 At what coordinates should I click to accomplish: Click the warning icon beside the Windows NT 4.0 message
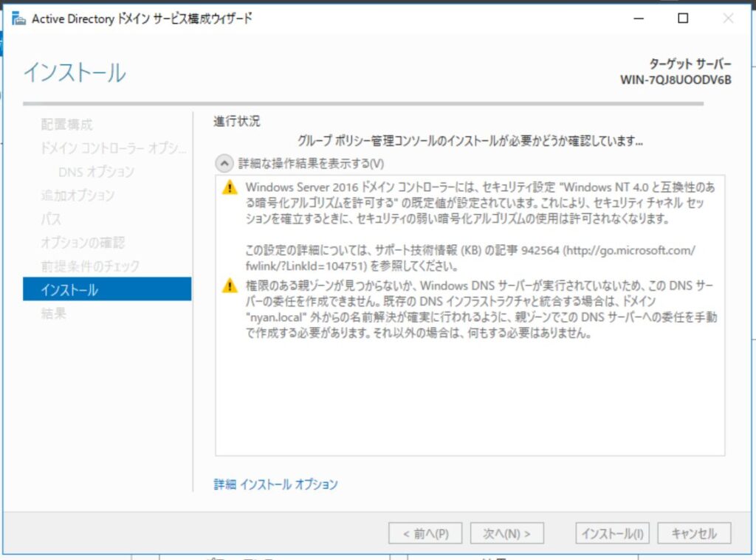click(230, 188)
